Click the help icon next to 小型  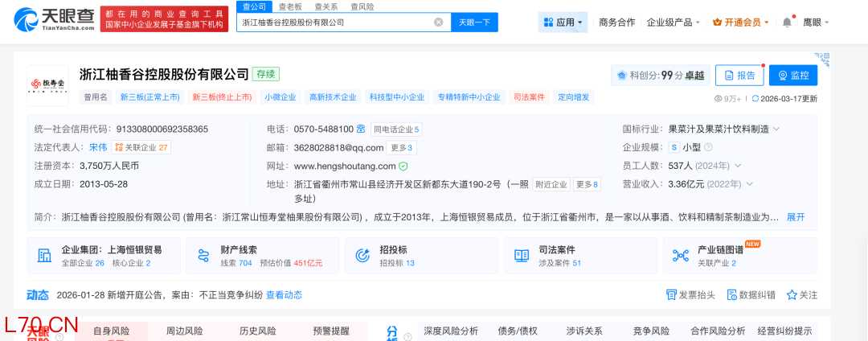point(708,148)
